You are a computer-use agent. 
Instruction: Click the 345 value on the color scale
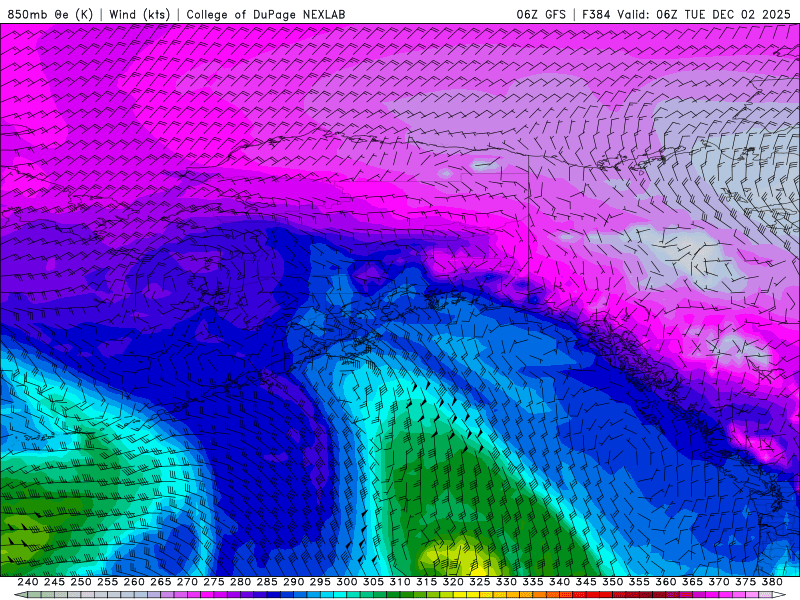pos(586,582)
